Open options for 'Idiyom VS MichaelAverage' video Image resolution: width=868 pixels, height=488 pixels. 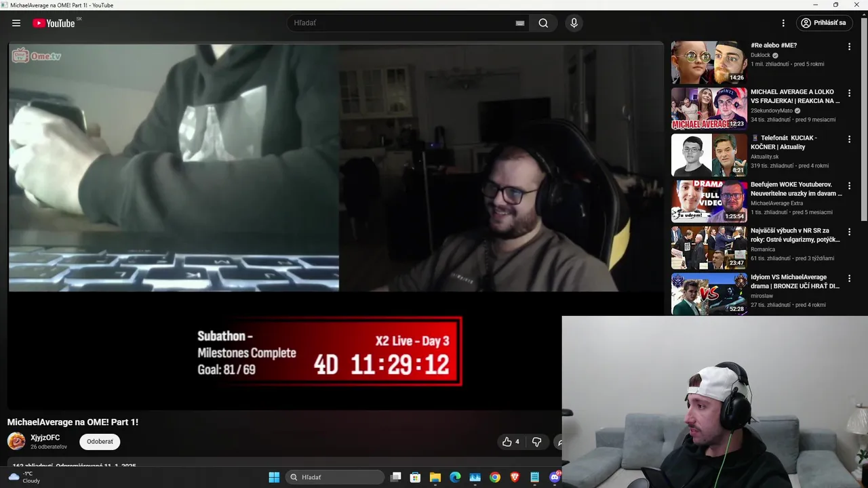pos(849,278)
